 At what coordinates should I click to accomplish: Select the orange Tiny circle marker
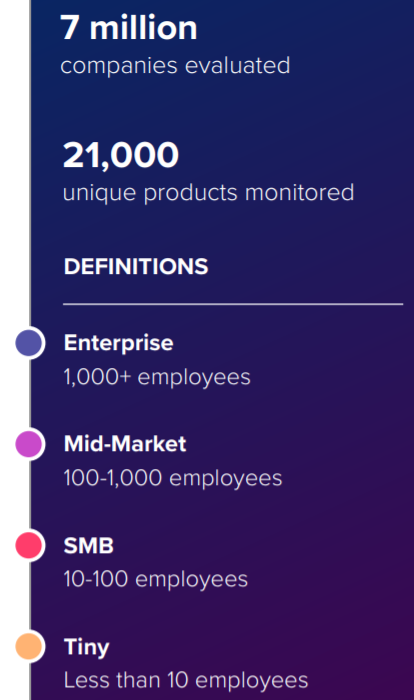[29, 646]
